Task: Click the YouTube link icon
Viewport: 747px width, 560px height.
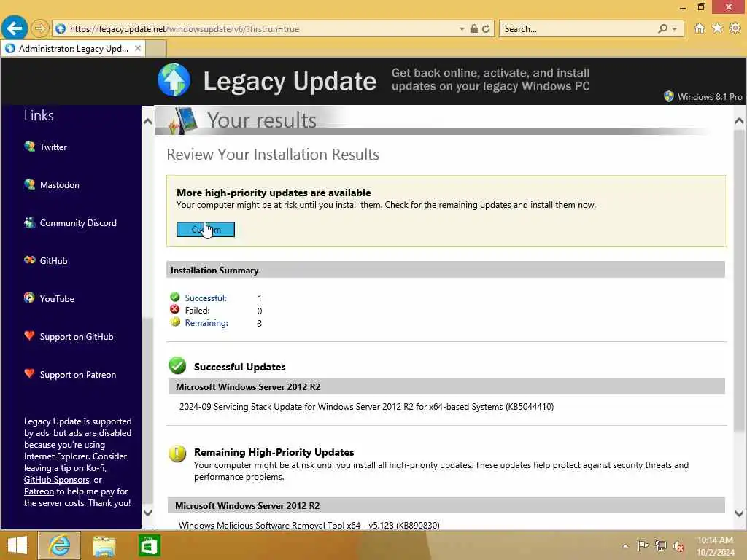Action: point(29,298)
